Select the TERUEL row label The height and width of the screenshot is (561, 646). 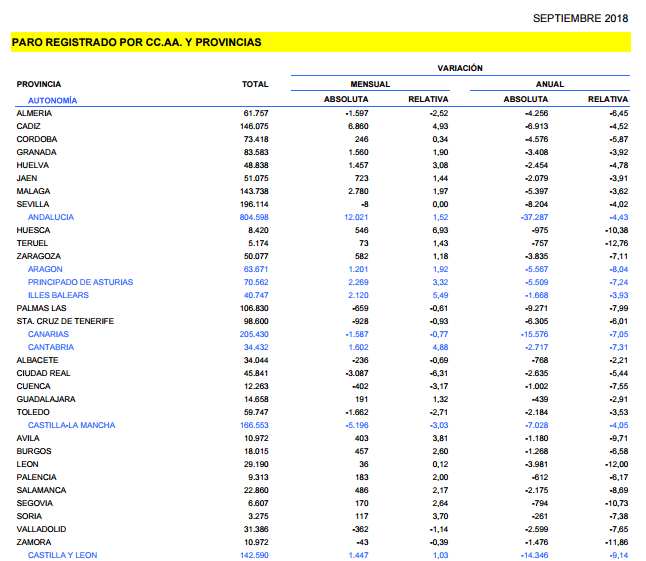coord(32,243)
